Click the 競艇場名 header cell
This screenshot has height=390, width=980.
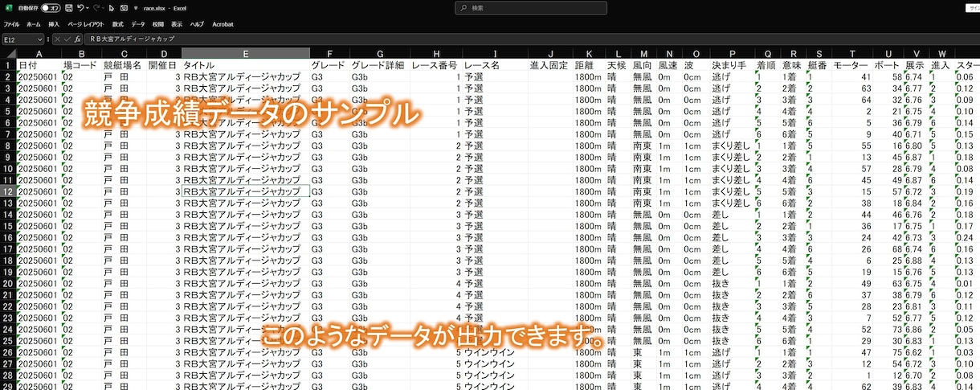point(124,65)
